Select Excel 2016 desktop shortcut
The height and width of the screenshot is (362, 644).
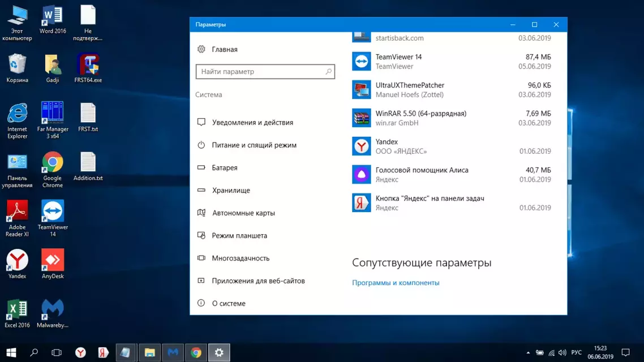(x=17, y=313)
